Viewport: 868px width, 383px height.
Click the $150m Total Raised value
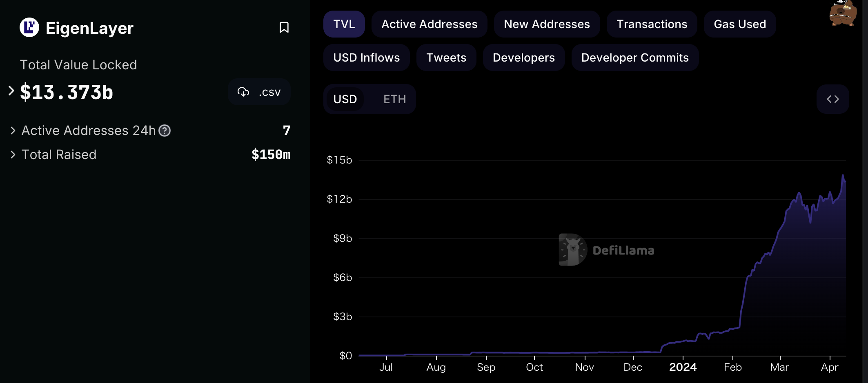(271, 155)
